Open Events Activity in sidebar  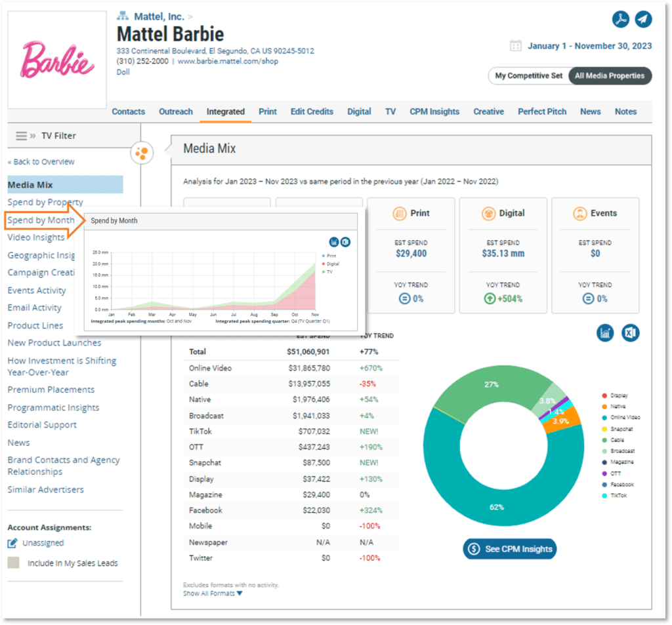(x=37, y=291)
